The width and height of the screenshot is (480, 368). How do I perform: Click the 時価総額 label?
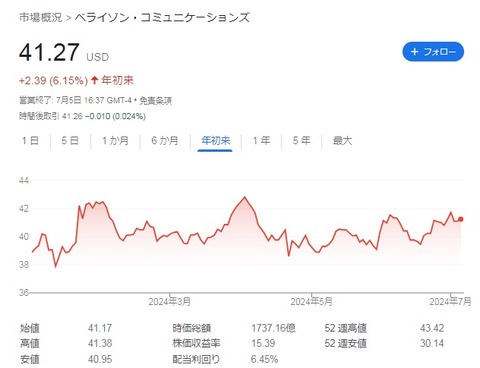pyautogui.click(x=192, y=328)
